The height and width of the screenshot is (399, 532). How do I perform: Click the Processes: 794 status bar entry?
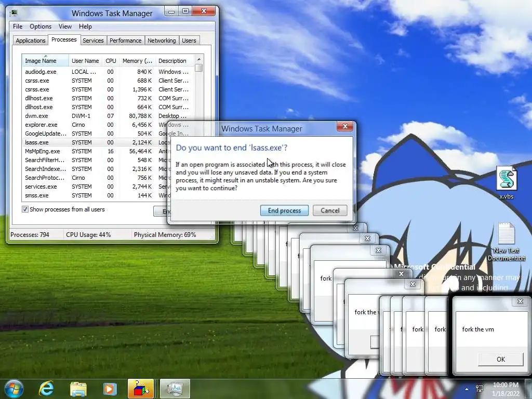click(30, 235)
